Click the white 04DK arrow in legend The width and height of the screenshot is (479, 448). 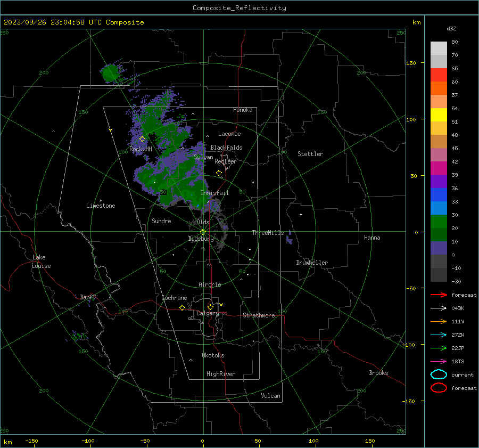pyautogui.click(x=439, y=308)
